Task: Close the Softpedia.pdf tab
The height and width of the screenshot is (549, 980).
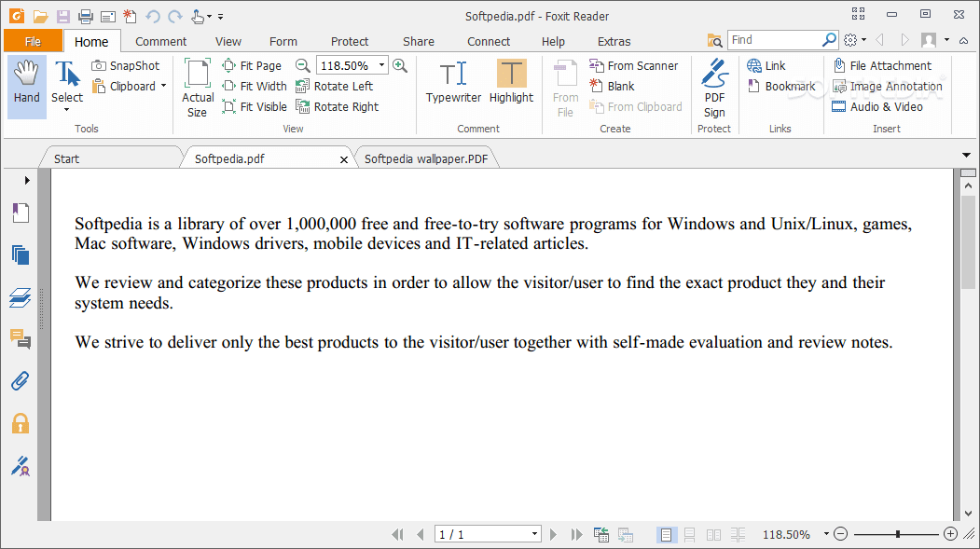Action: [344, 160]
